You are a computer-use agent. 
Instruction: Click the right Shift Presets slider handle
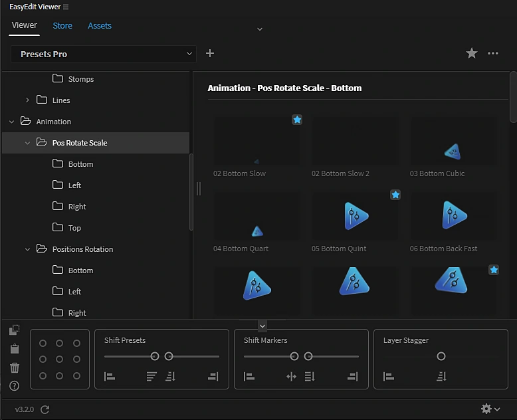[x=169, y=356]
